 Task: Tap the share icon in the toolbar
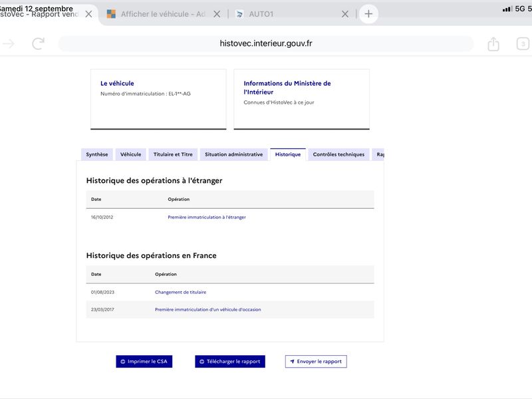click(x=493, y=44)
